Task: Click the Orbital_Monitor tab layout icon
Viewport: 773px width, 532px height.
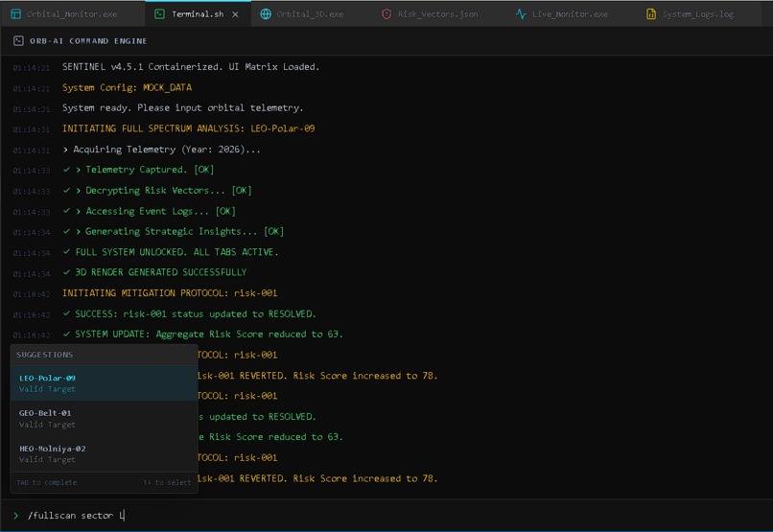Action: point(15,14)
